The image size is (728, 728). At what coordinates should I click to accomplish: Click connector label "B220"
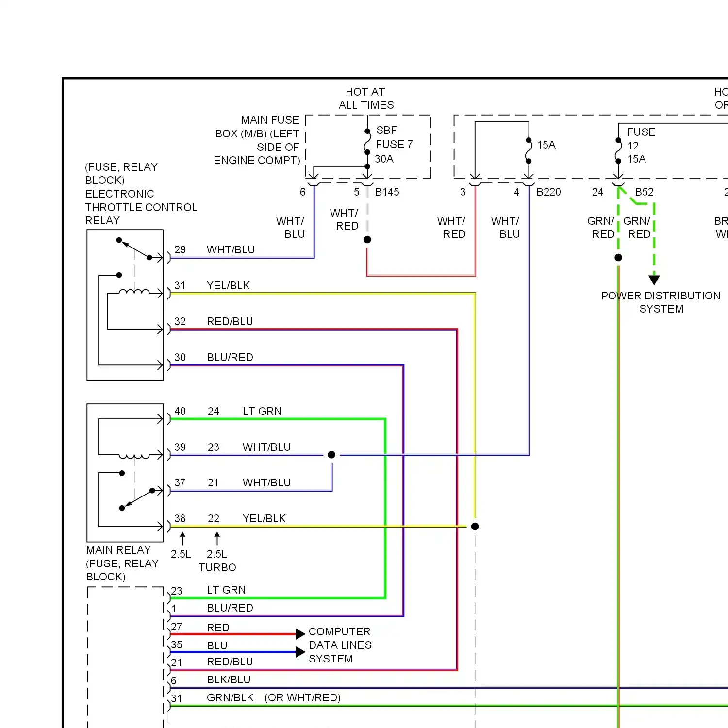click(548, 192)
